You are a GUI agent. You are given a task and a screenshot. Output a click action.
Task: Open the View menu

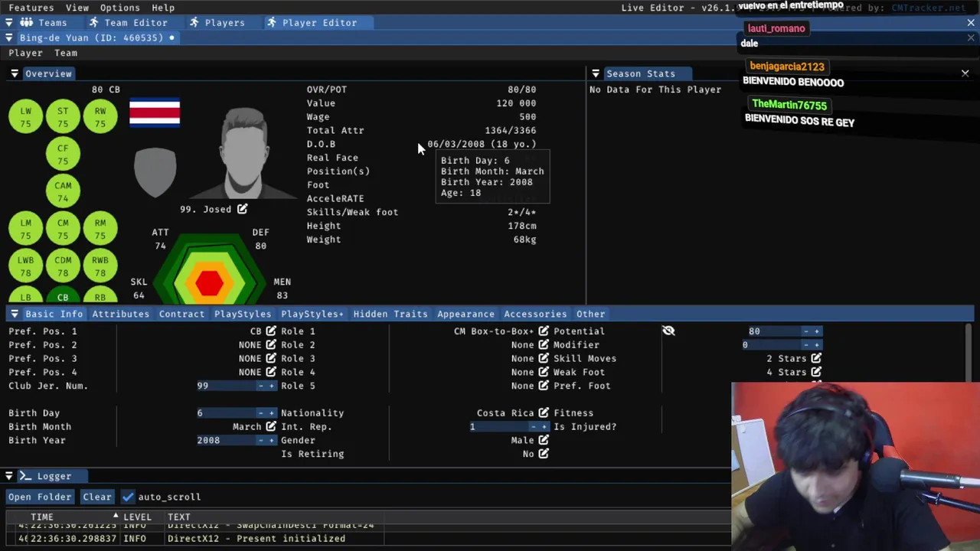[x=77, y=8]
